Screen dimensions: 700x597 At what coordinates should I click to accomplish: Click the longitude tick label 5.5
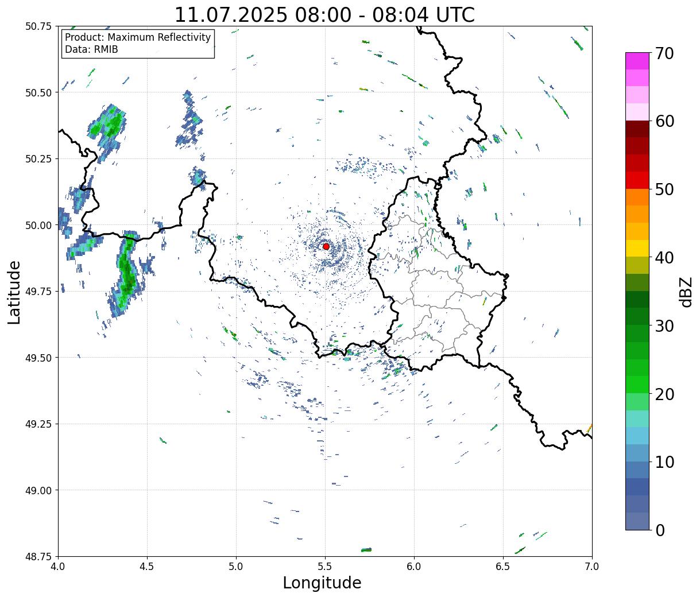point(325,567)
